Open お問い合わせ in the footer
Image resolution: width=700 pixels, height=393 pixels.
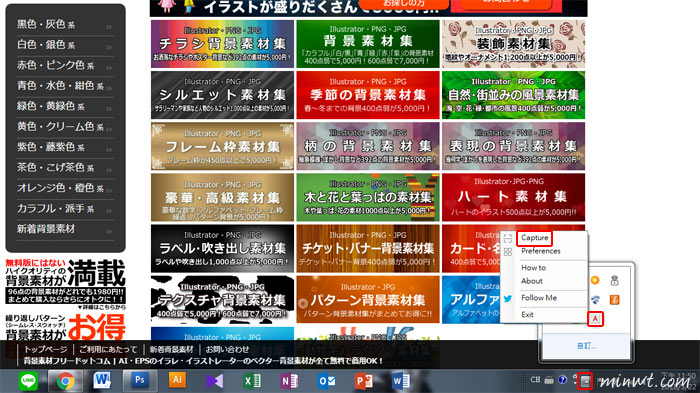click(x=227, y=349)
